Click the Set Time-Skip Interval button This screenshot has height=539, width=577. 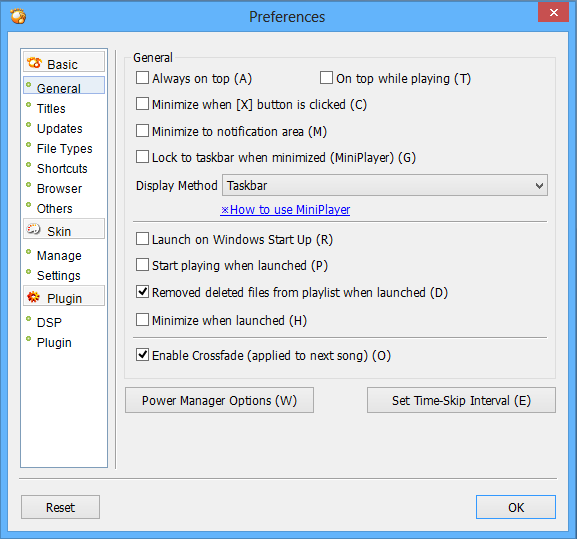[461, 400]
